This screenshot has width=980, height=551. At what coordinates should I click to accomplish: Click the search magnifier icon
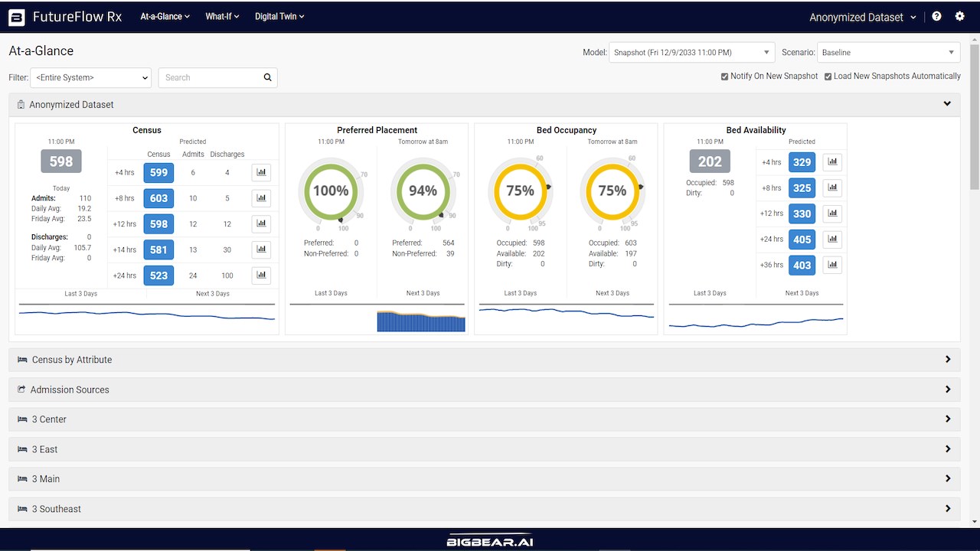(x=267, y=77)
